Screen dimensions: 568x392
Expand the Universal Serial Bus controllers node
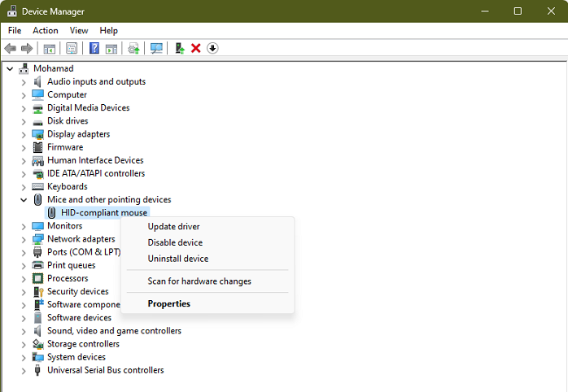[x=24, y=371]
